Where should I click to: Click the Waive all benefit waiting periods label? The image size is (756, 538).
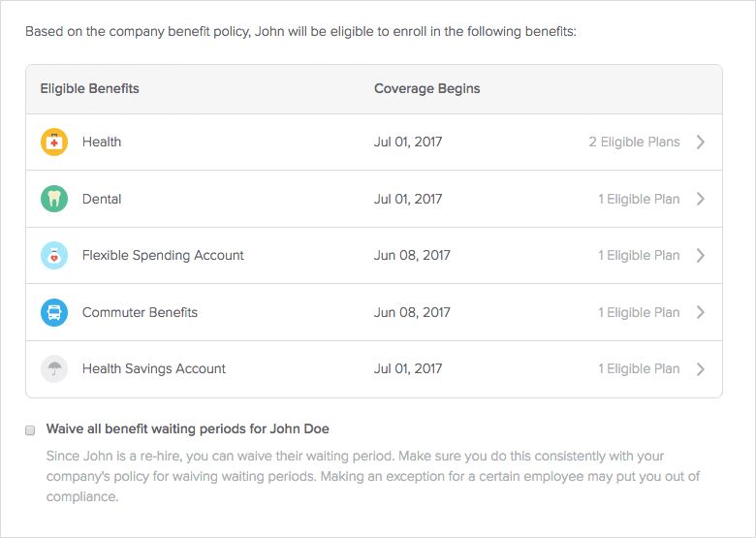tap(188, 429)
